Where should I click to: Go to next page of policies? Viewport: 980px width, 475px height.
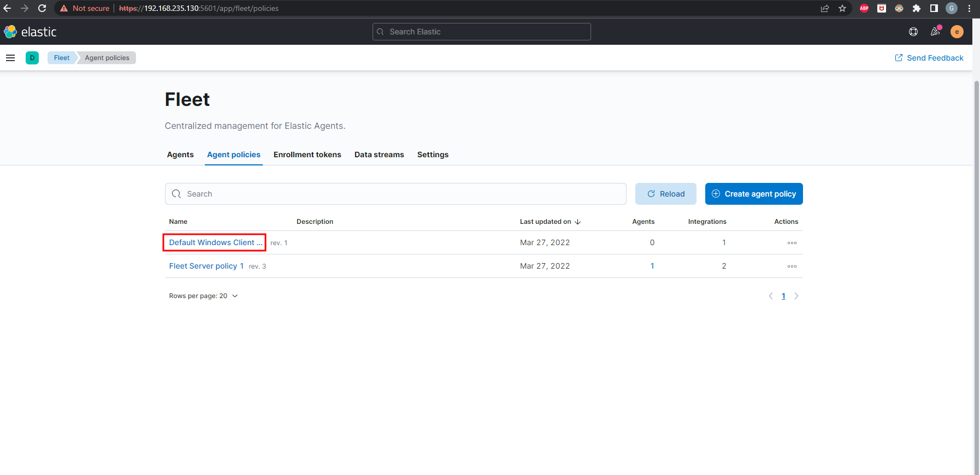click(796, 296)
